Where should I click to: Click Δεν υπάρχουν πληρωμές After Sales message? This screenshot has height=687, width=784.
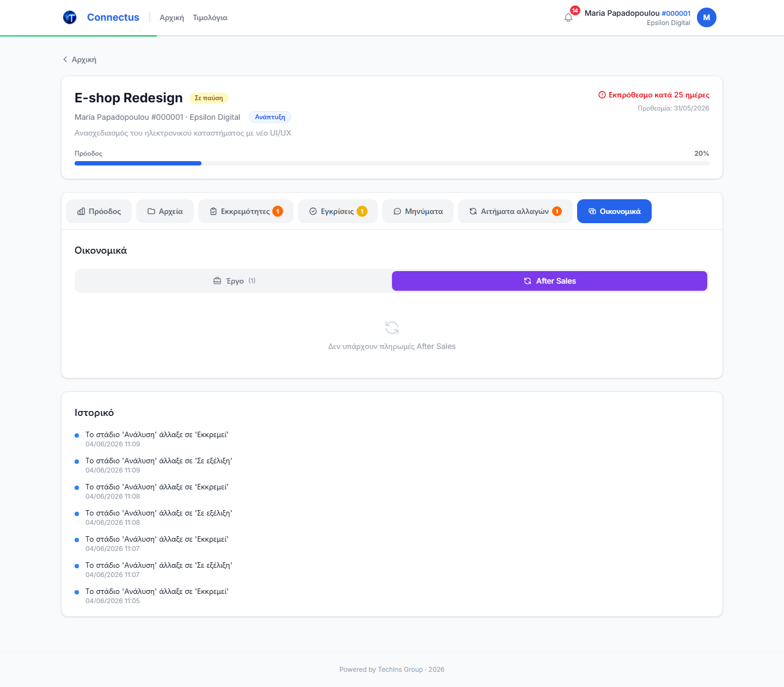point(392,346)
